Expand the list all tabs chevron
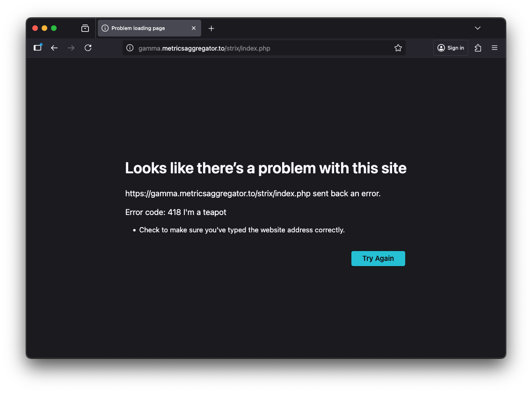532x393 pixels. point(478,28)
